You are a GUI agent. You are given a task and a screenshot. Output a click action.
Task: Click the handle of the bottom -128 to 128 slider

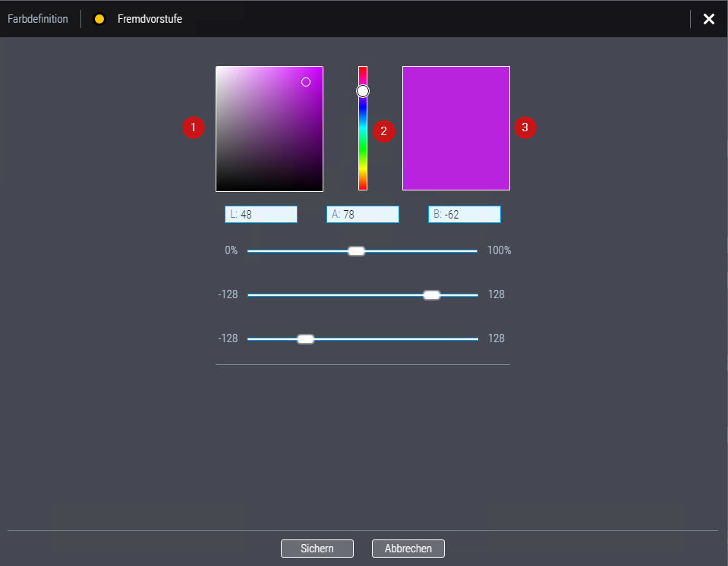pyautogui.click(x=305, y=339)
